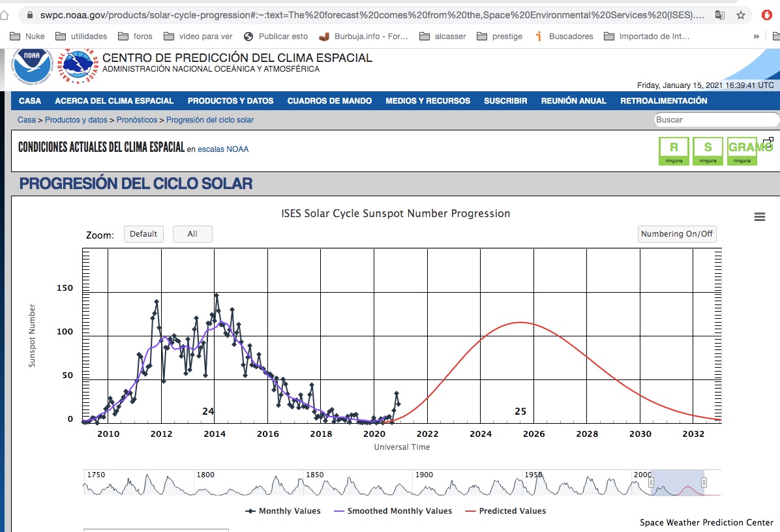Click the NOAA round logo

[33, 64]
